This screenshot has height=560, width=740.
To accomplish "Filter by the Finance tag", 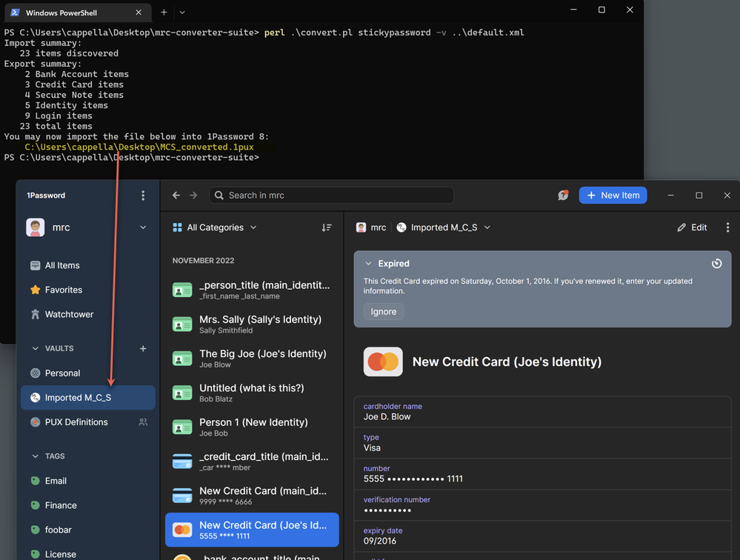I will pyautogui.click(x=88, y=505).
